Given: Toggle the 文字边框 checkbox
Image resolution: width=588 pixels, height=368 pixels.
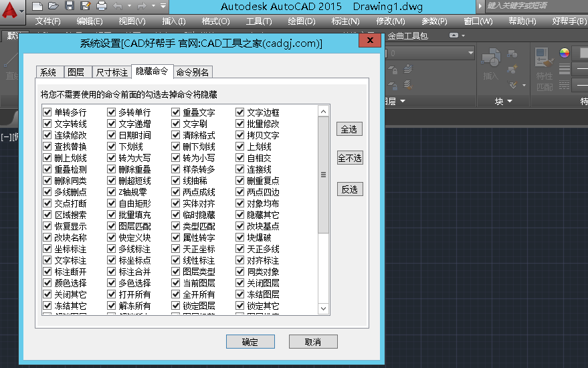Looking at the screenshot, I should 240,112.
